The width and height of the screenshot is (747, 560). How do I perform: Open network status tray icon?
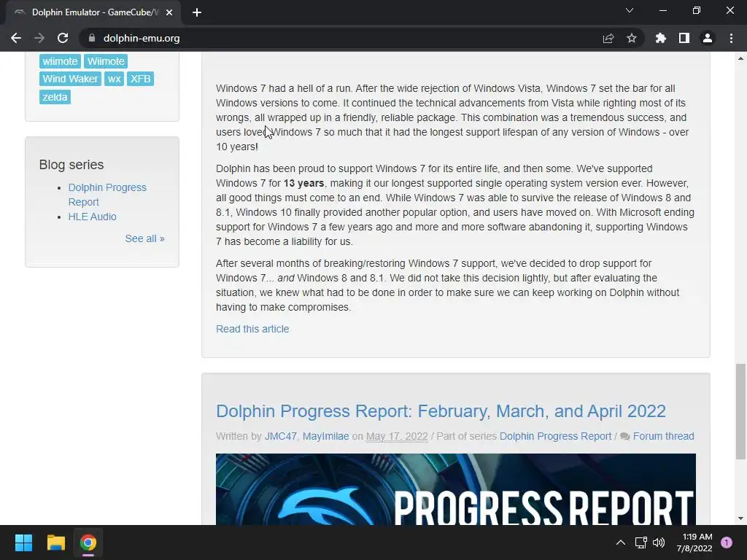coord(640,542)
